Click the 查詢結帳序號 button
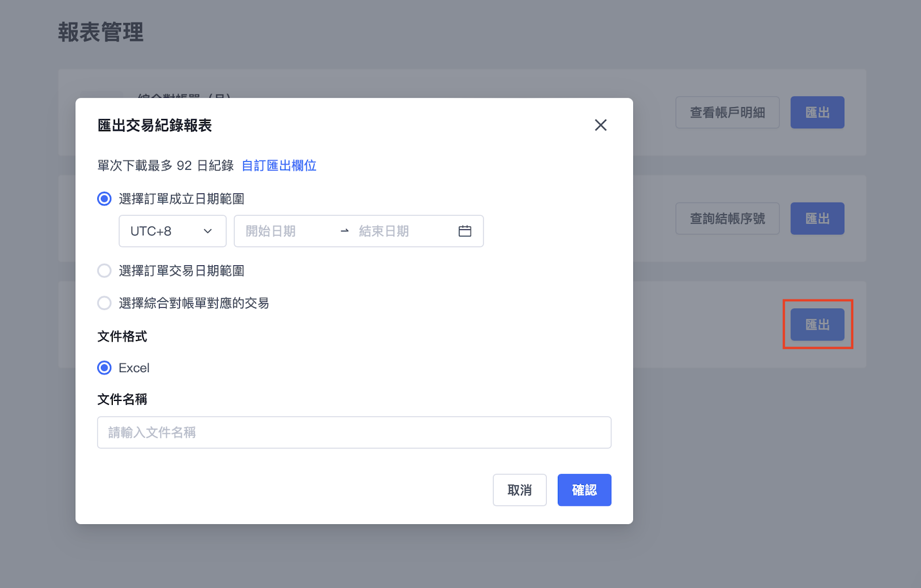Screen dimensions: 921x588 [727, 218]
